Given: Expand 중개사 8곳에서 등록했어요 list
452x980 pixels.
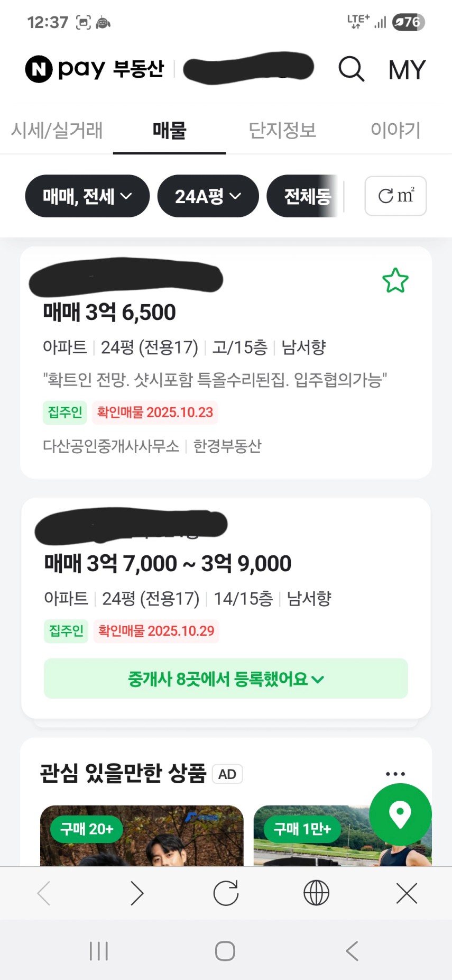Looking at the screenshot, I should pyautogui.click(x=226, y=679).
